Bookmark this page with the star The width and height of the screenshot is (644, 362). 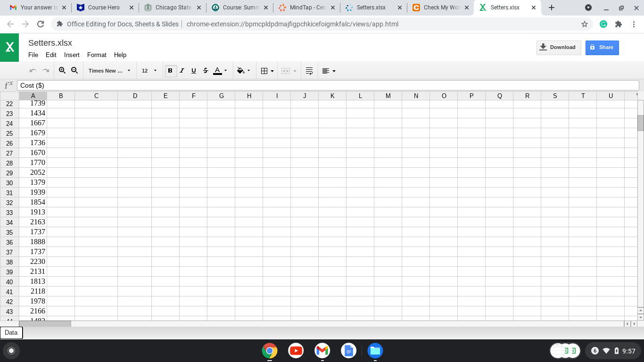585,24
